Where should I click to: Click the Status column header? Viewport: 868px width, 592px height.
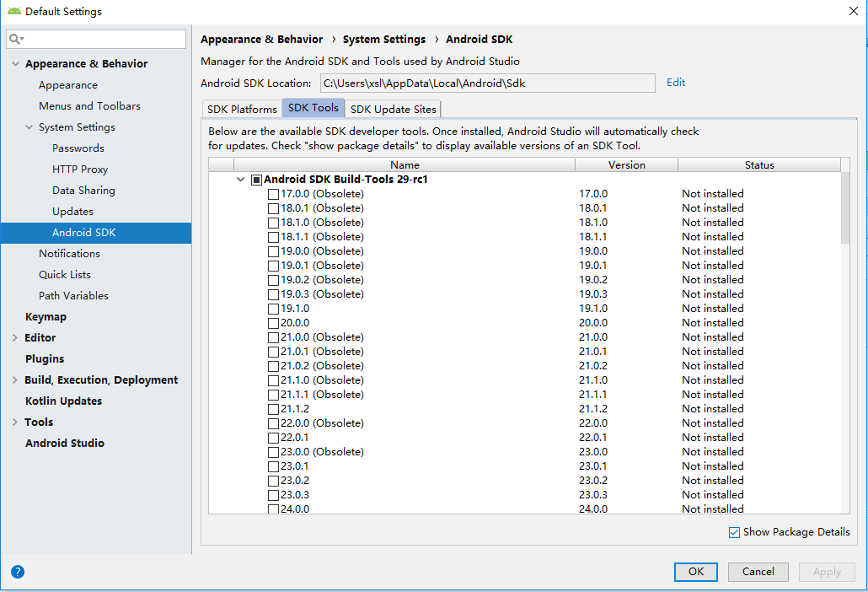pyautogui.click(x=759, y=164)
